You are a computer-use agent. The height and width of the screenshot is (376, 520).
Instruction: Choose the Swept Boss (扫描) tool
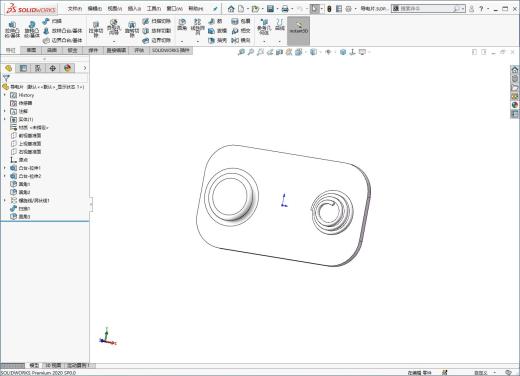point(52,21)
